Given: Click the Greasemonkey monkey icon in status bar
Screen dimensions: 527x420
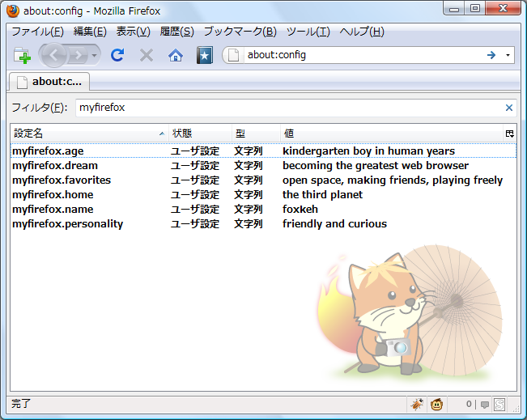Looking at the screenshot, I should (436, 404).
